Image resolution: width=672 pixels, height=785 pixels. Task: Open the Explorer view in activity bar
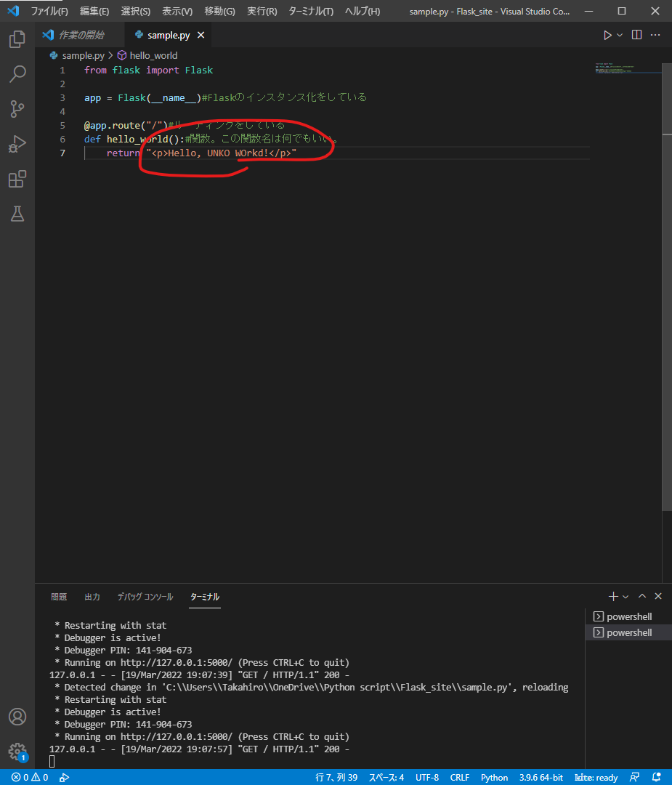(x=17, y=39)
